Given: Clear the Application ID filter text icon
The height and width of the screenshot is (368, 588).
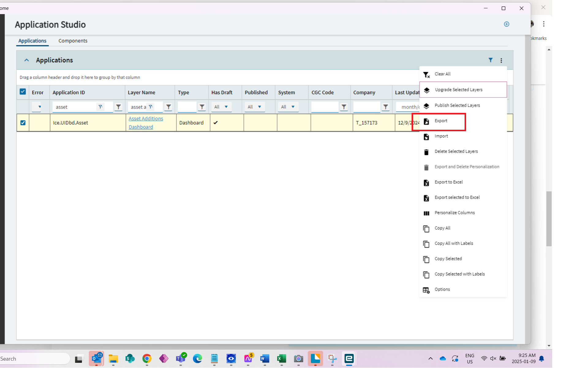Looking at the screenshot, I should 100,107.
